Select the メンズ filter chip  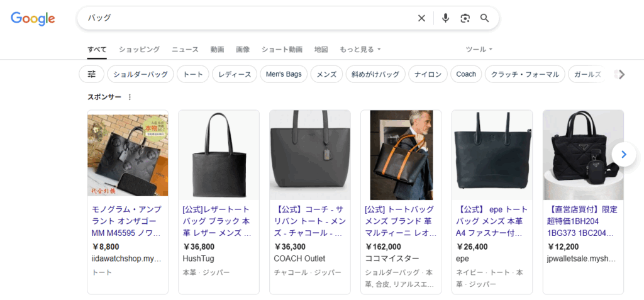click(x=326, y=74)
